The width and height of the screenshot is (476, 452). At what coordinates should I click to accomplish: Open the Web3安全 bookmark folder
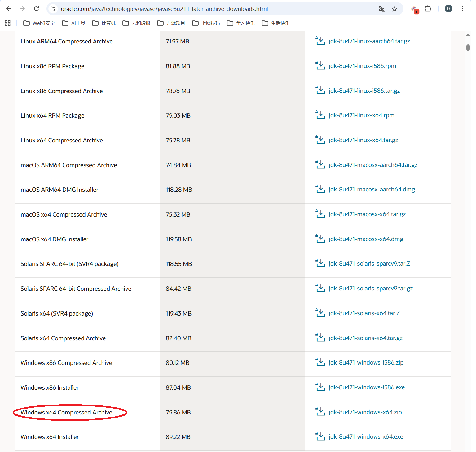coord(39,23)
